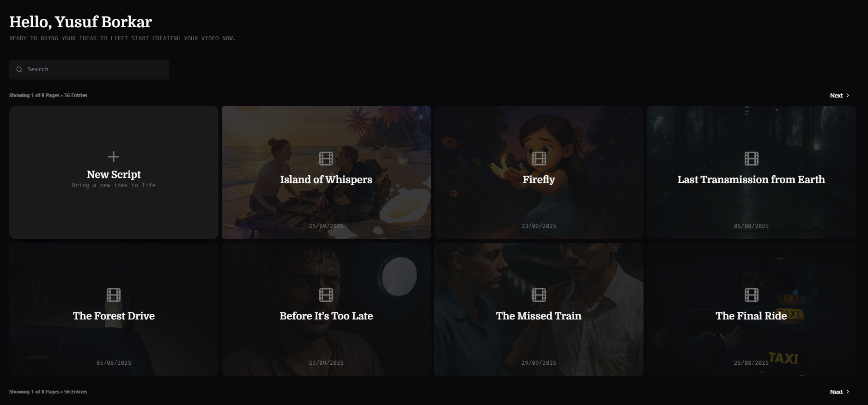Click film icon on Last Transmission from Earth
Image resolution: width=868 pixels, height=405 pixels.
click(x=751, y=159)
